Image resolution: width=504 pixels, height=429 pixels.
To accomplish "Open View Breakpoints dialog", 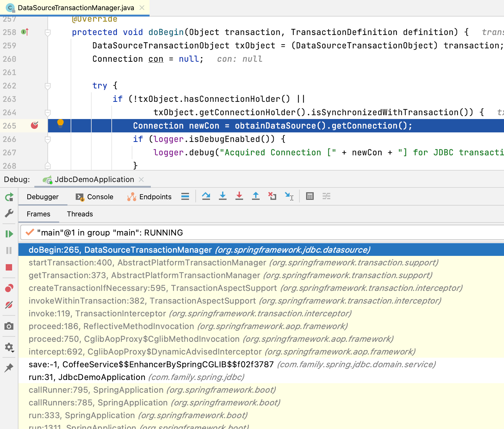I will [9, 288].
